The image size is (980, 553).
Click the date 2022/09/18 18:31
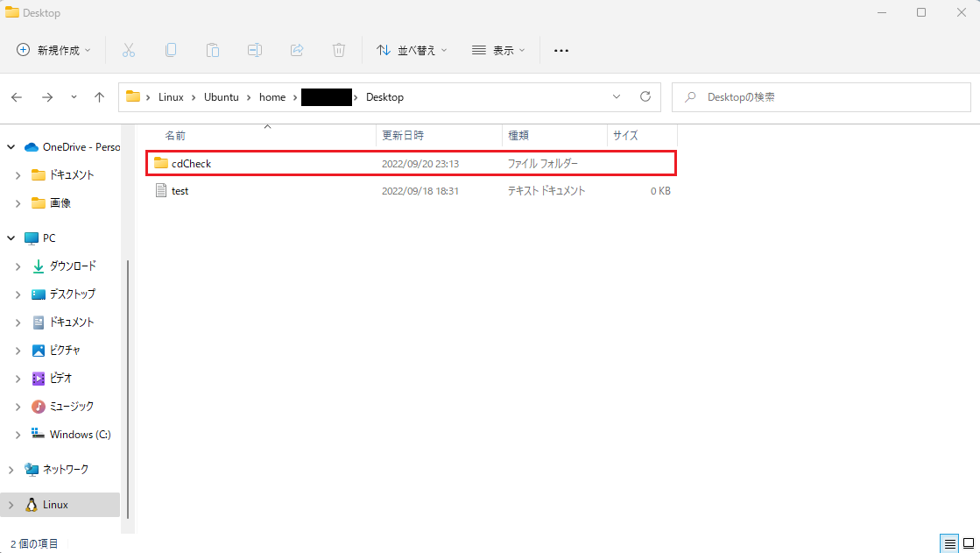pos(420,191)
